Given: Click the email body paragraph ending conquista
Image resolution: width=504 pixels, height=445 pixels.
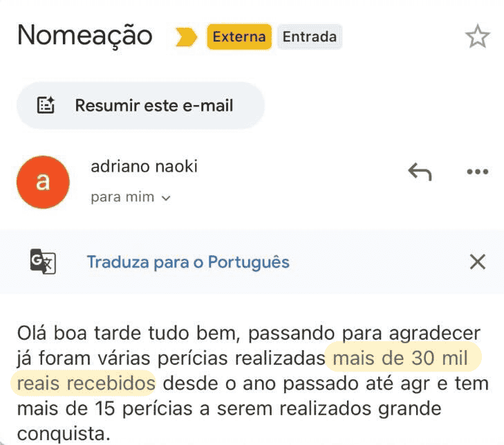Looking at the screenshot, I should (x=253, y=383).
